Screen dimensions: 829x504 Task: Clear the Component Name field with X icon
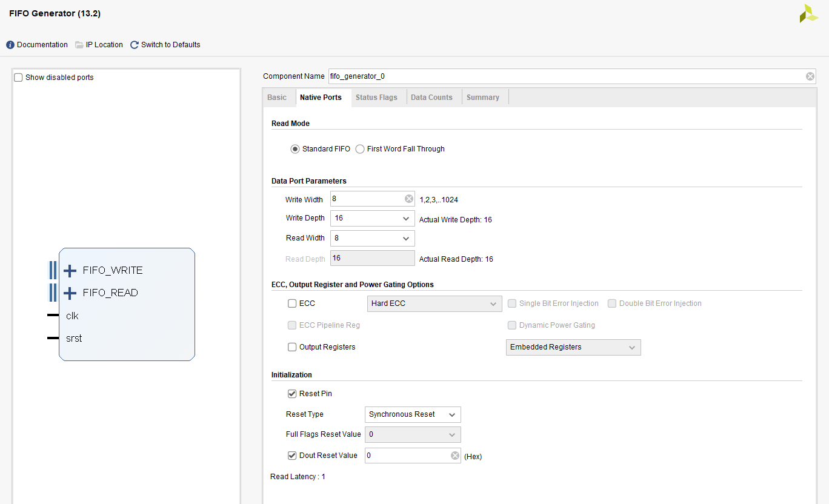(x=810, y=76)
